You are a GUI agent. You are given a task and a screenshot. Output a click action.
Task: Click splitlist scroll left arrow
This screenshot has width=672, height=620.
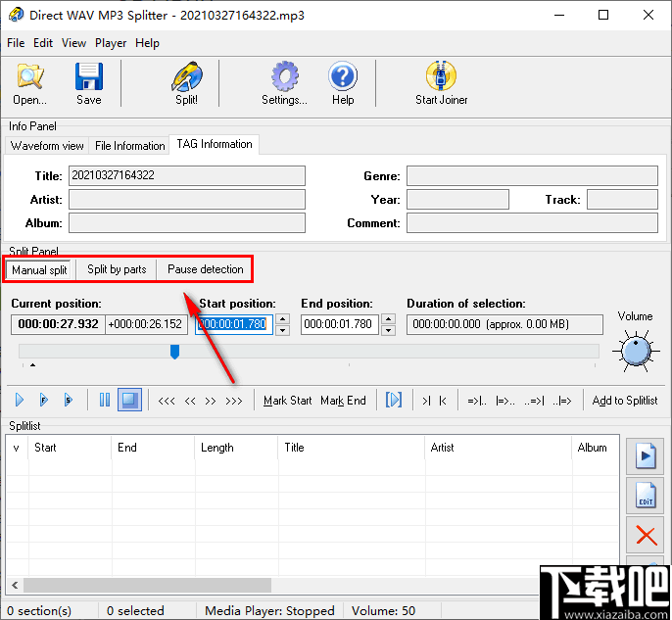coord(15,585)
